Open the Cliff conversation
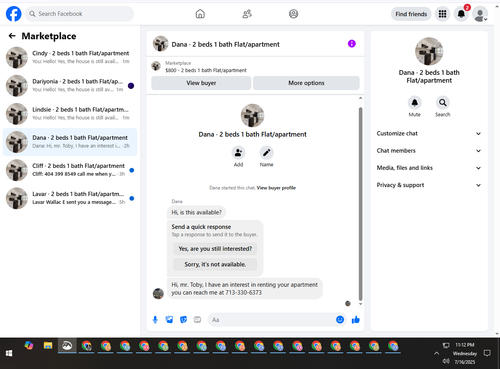The height and width of the screenshot is (369, 500). coord(70,170)
